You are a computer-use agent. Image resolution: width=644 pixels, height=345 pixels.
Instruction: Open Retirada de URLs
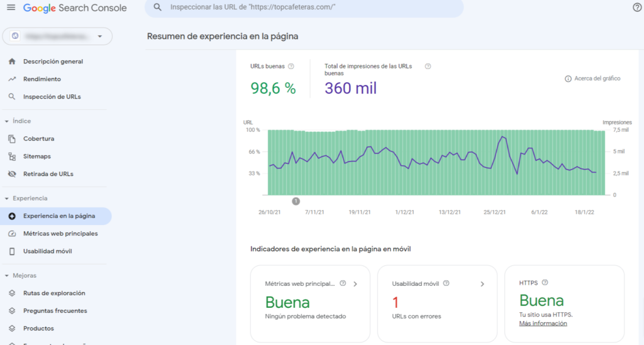(x=48, y=174)
